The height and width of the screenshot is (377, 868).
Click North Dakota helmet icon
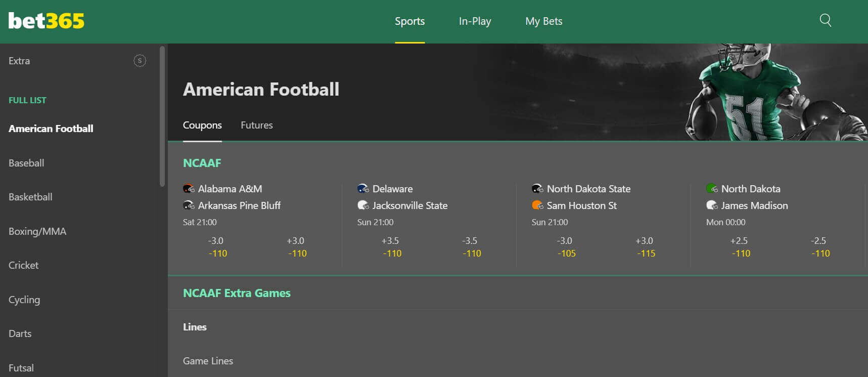pos(712,189)
